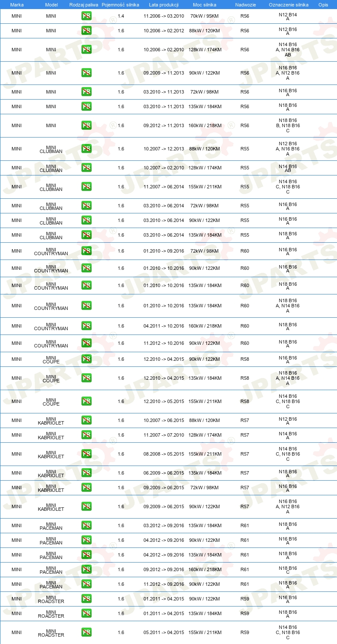
Task: Click the Rodzaj paliwa column header
Action: coord(83,5)
